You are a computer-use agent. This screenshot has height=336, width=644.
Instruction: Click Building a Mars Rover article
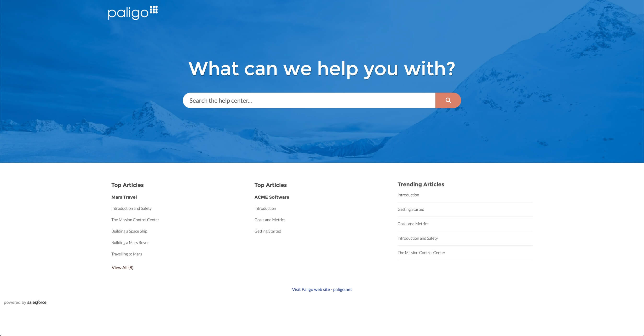click(x=130, y=242)
